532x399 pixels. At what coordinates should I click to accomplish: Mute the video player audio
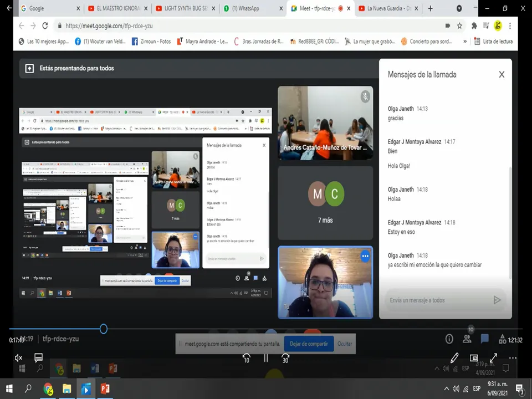[19, 357]
